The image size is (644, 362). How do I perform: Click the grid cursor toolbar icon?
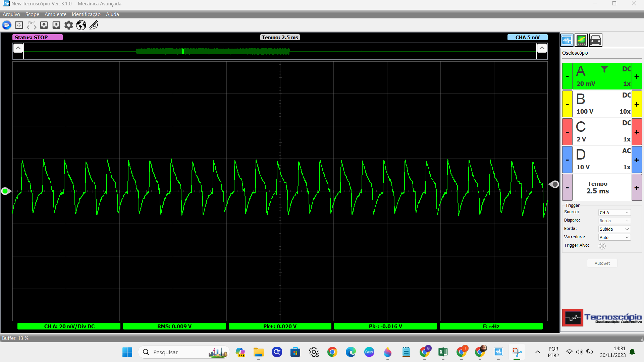[x=19, y=25]
